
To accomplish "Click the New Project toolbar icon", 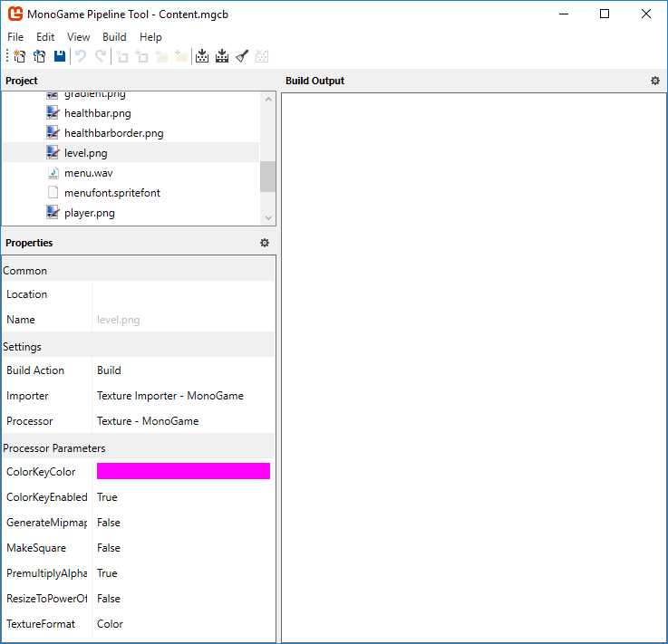I will point(20,56).
